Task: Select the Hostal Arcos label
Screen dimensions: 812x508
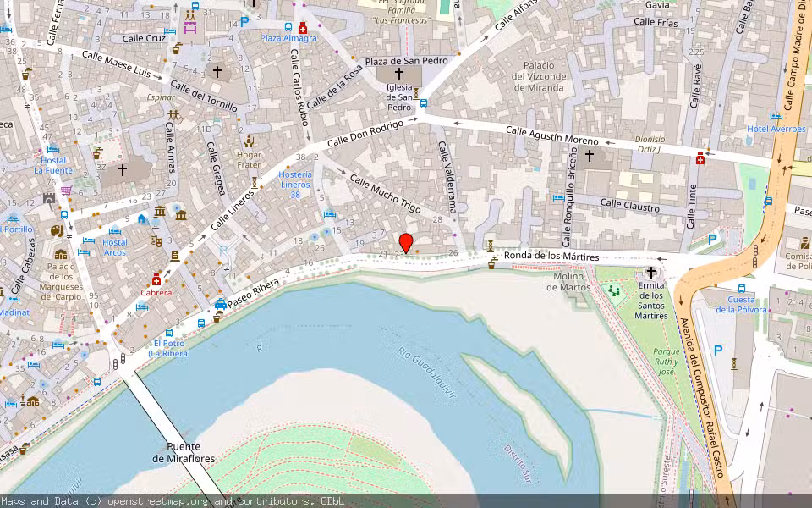Action: [114, 247]
